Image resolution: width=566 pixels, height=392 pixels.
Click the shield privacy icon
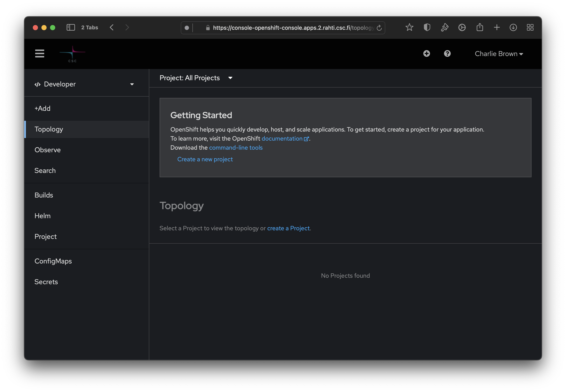tap(427, 27)
